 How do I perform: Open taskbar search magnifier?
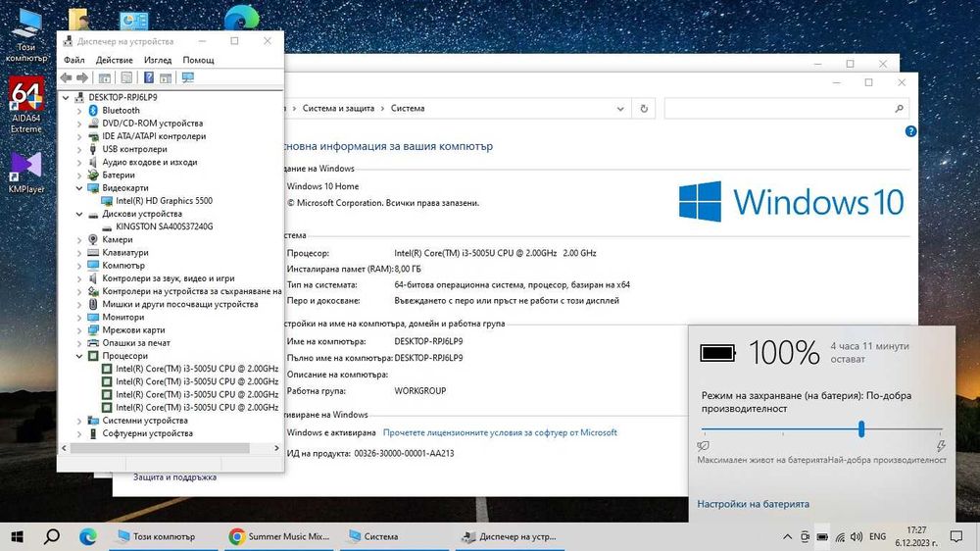[52, 536]
